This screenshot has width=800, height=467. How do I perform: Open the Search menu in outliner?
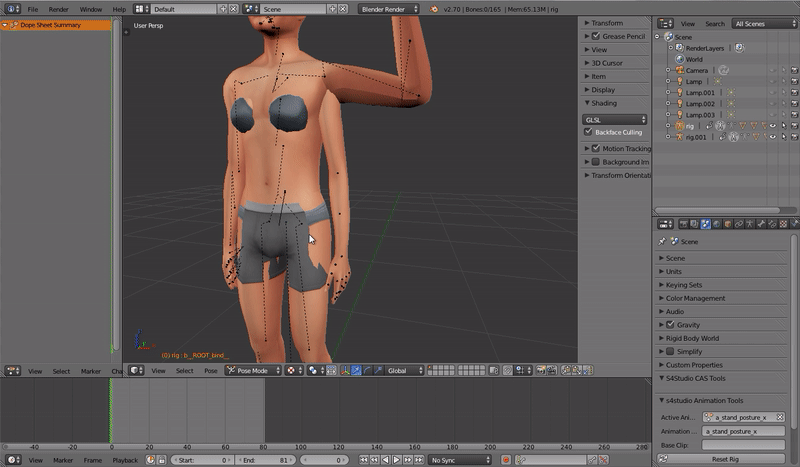pos(714,23)
